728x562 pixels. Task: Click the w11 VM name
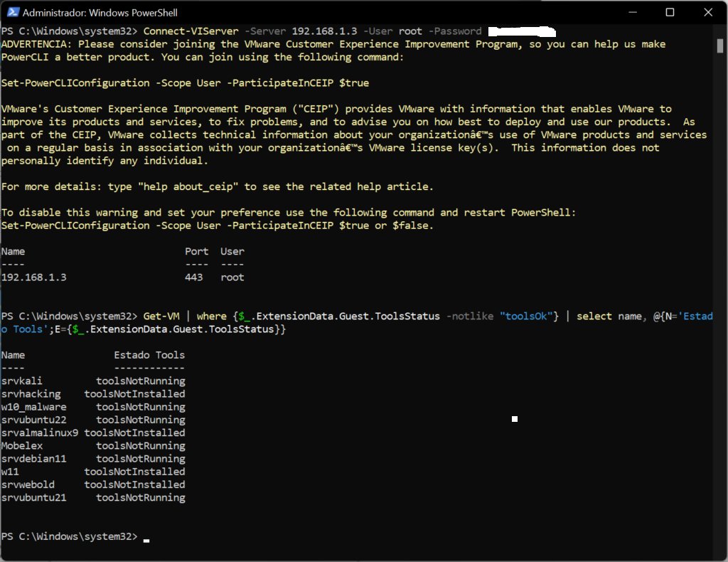point(10,472)
